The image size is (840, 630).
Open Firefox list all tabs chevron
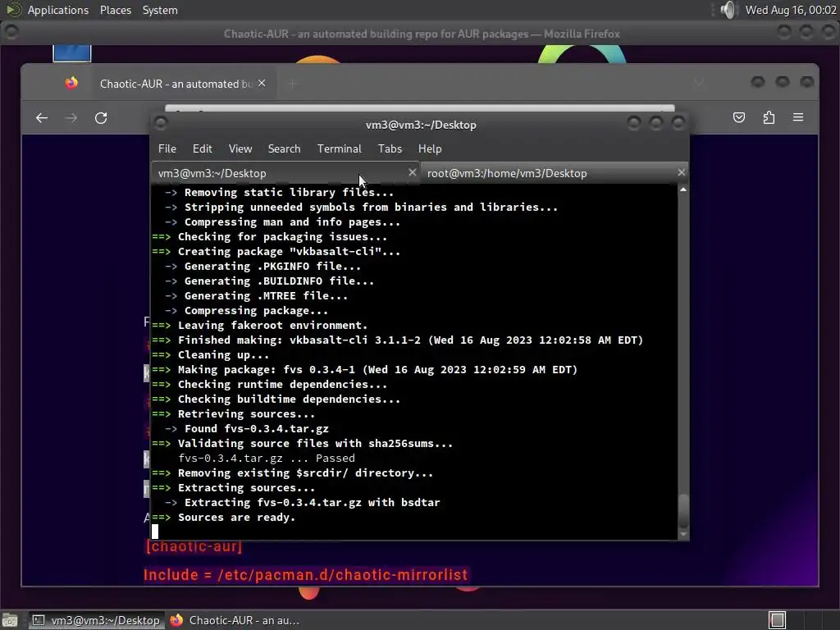point(699,83)
